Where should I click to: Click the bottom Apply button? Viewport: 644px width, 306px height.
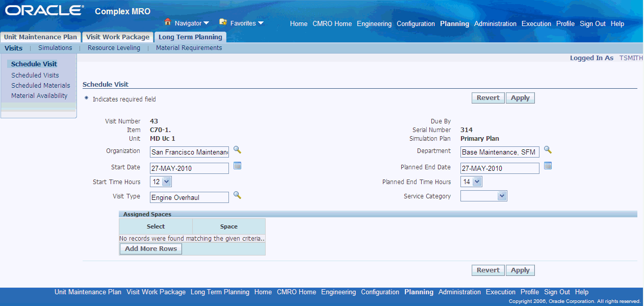click(x=520, y=270)
